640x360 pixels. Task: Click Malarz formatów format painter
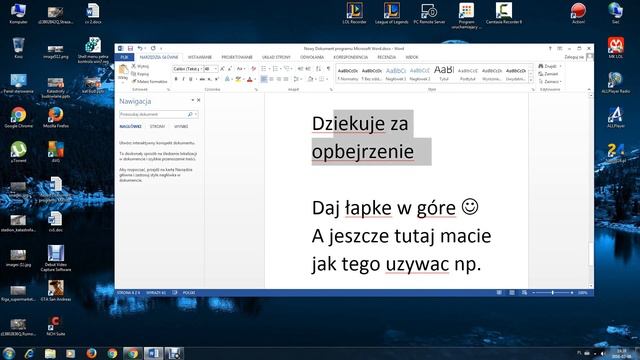pyautogui.click(x=149, y=81)
